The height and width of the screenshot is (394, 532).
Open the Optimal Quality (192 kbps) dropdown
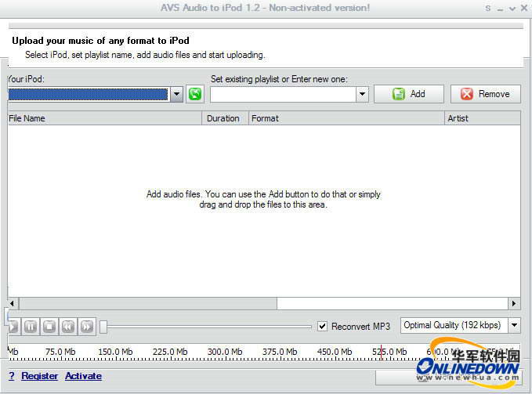click(x=514, y=326)
